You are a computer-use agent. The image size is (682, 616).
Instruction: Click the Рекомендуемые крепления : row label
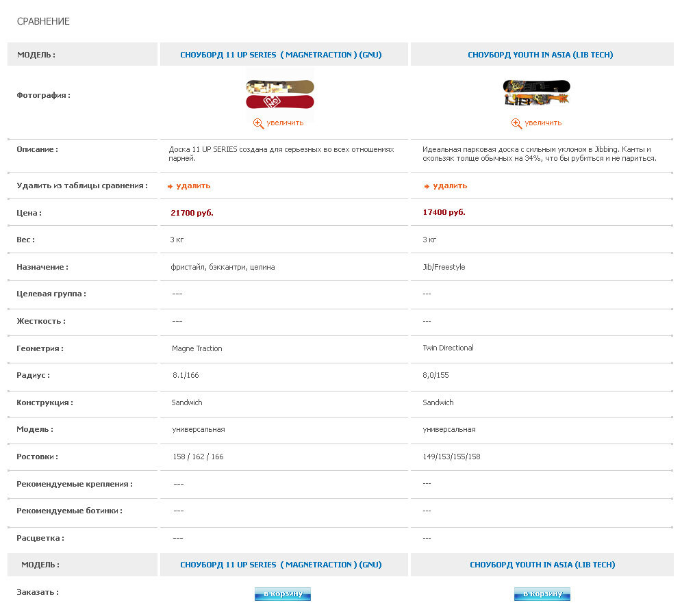coord(75,485)
